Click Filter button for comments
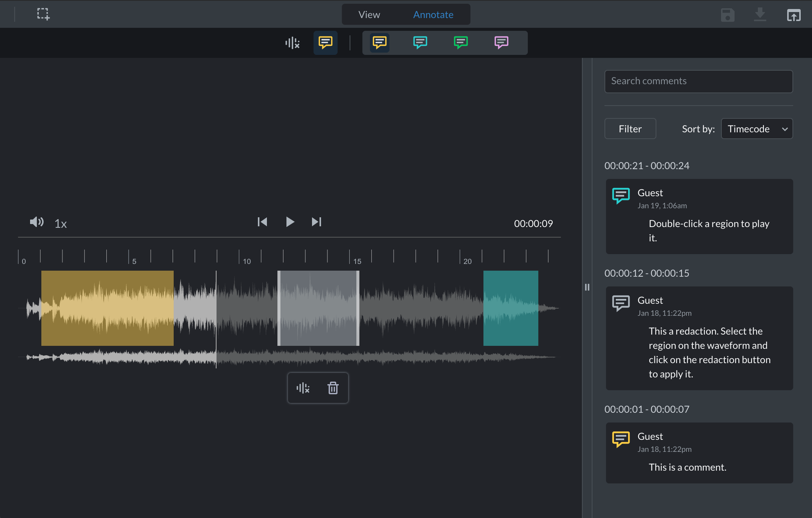The width and height of the screenshot is (812, 518). point(630,128)
